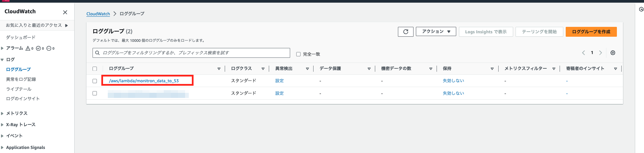Expand the X-Ray トレース section
The height and width of the screenshot is (153, 644).
click(x=2, y=125)
